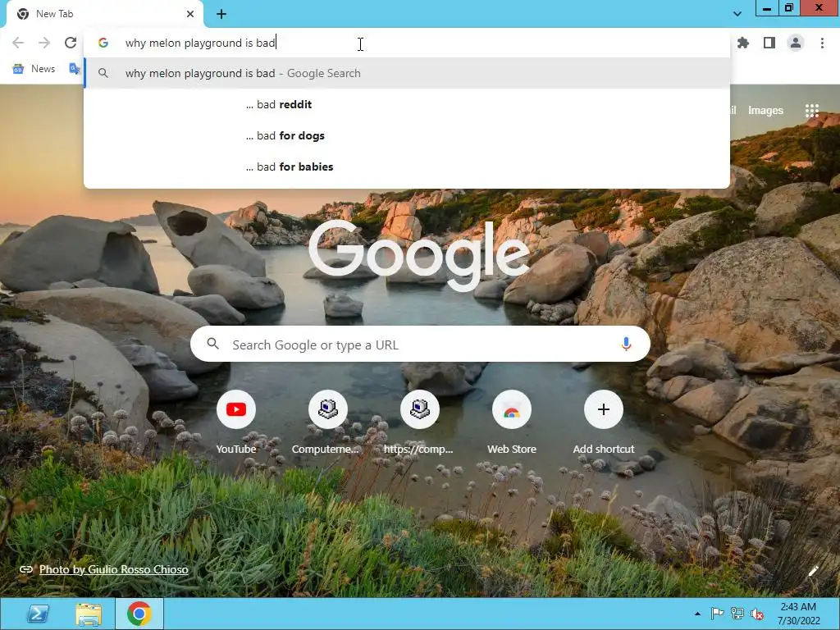Click the muted volume tray icon
Viewport: 840px width, 630px height.
[757, 614]
